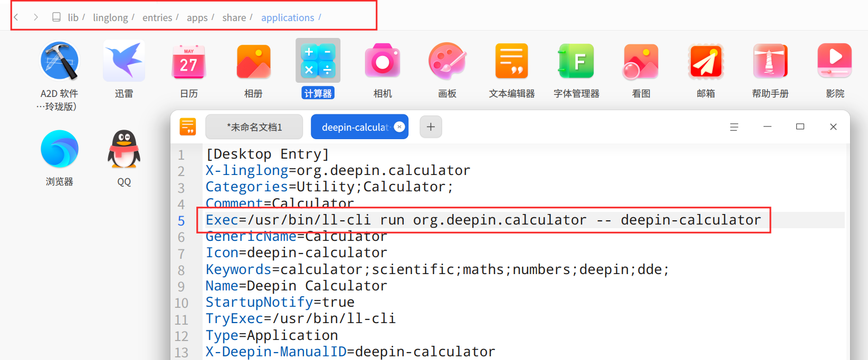Click the text editor logo in title bar
The image size is (868, 360).
pos(188,127)
